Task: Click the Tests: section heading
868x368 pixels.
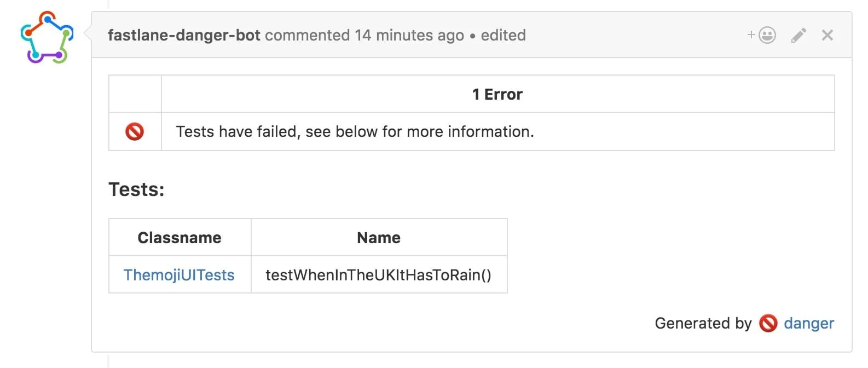Action: coord(136,188)
